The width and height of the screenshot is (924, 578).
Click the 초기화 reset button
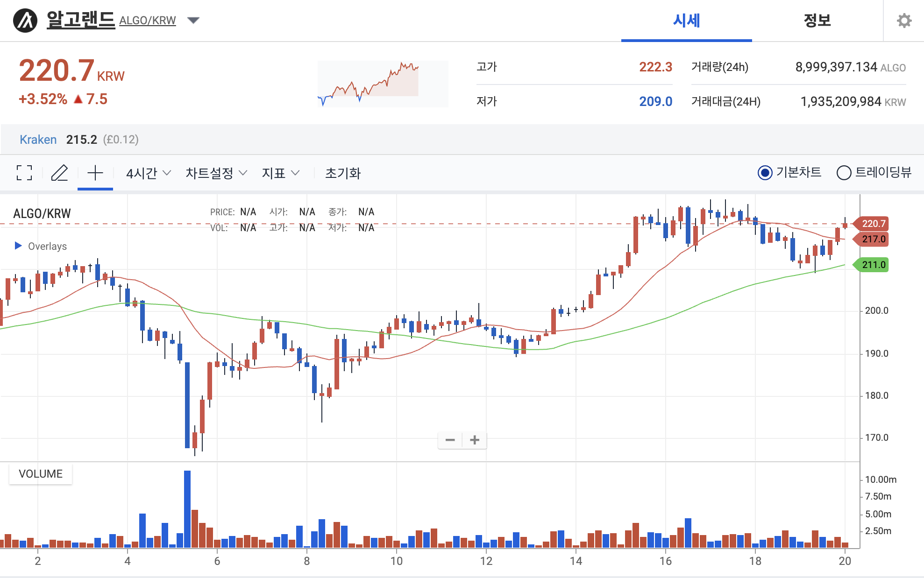click(343, 173)
